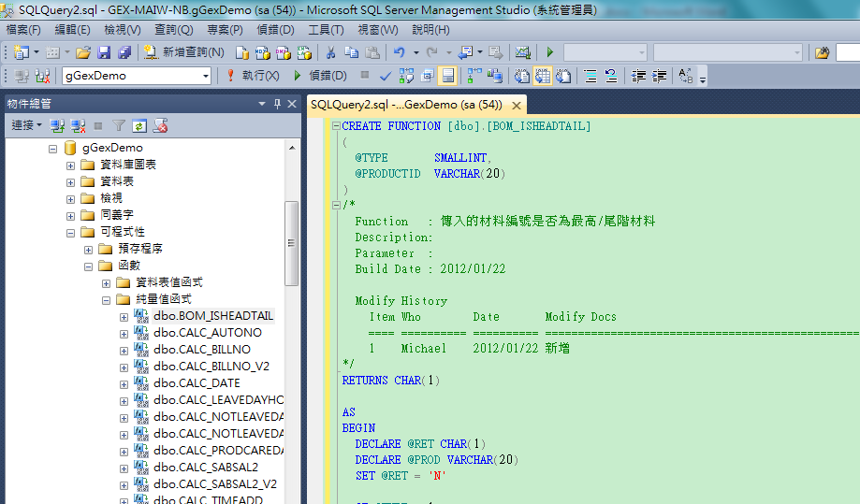Click the 新增查詢(N) button
Screen dimensions: 860x504
coord(183,52)
